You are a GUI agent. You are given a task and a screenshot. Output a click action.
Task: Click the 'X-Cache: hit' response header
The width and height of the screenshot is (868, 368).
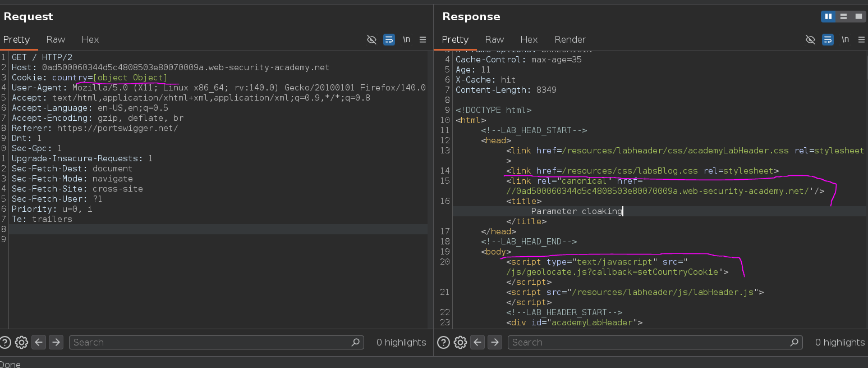point(485,80)
